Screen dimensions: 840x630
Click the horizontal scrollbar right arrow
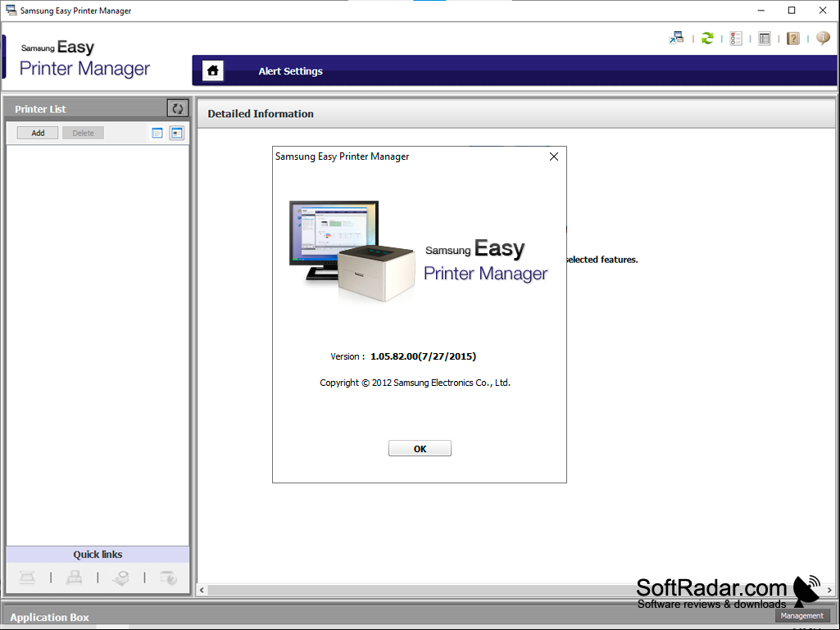[x=829, y=590]
